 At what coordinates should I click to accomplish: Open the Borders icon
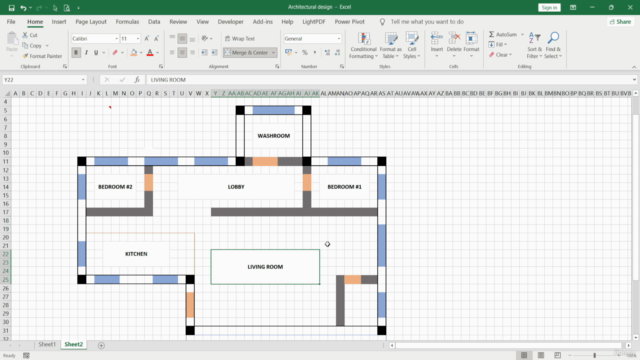click(x=115, y=53)
